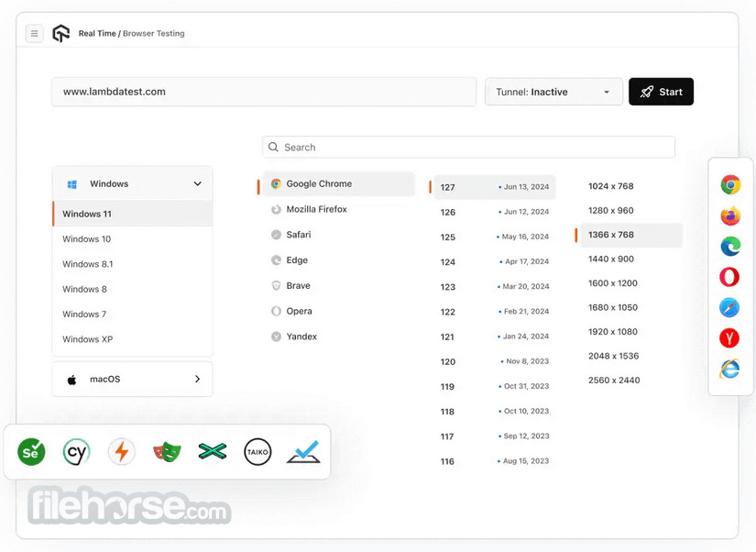Select version 120 from Nov 8, 2023

tap(495, 361)
